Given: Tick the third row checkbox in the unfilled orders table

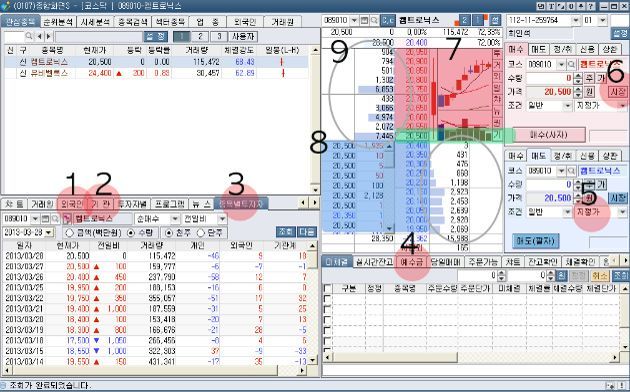Looking at the screenshot, I should pos(328,321).
